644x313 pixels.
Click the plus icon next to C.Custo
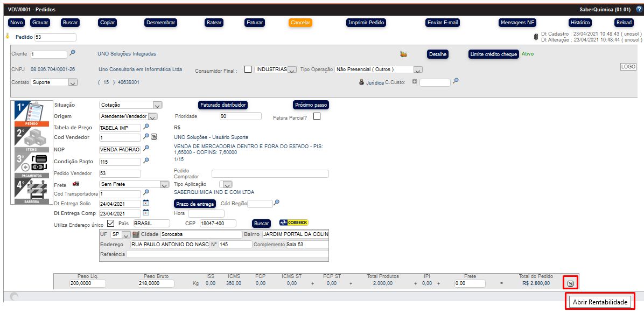point(415,82)
